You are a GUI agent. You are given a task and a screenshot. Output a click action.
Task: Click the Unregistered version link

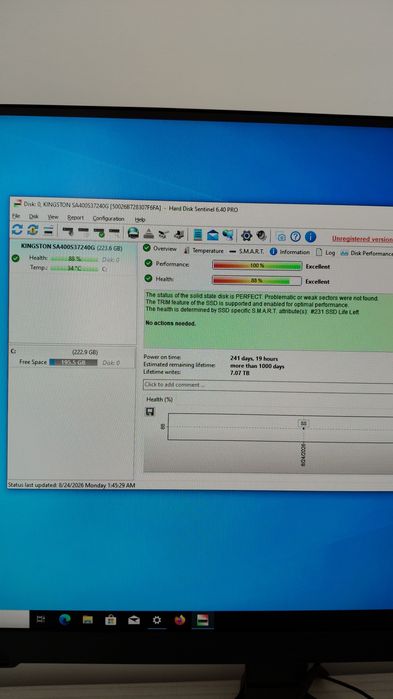[x=362, y=239]
